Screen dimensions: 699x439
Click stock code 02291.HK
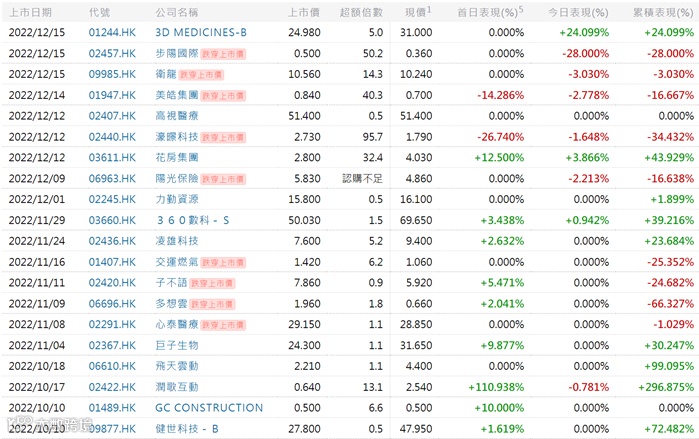pos(112,324)
